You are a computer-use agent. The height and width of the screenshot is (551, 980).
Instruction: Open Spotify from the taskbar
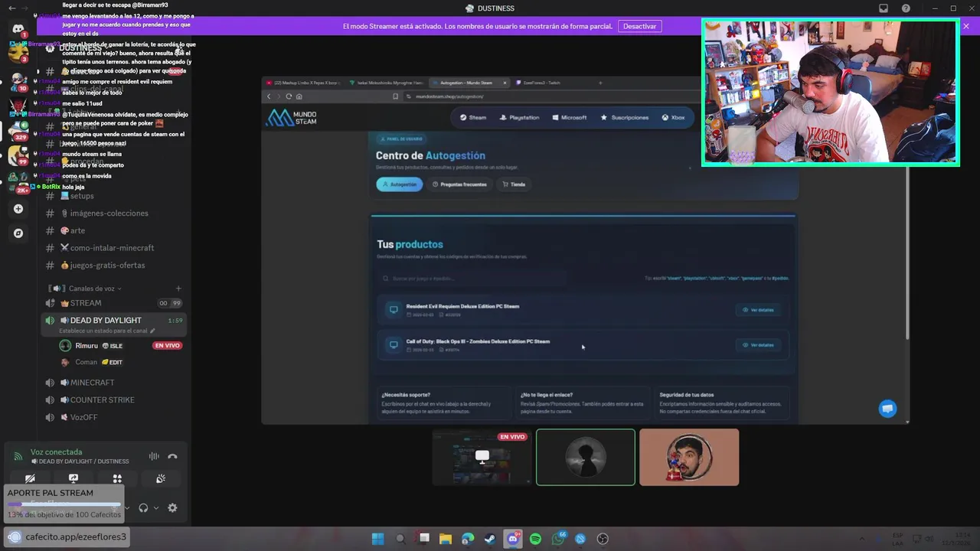[535, 539]
